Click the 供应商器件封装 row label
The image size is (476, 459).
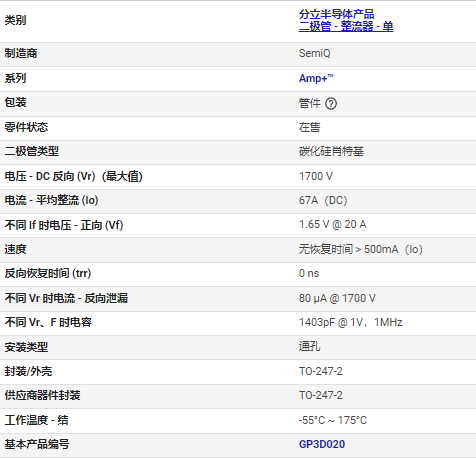coord(42,395)
